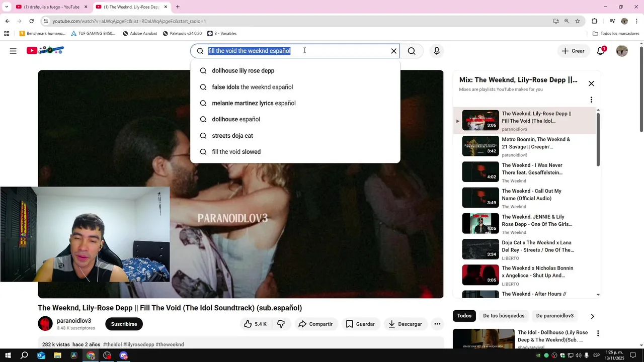Play Shut Up And... playlist item
The image size is (644, 362).
[524, 275]
